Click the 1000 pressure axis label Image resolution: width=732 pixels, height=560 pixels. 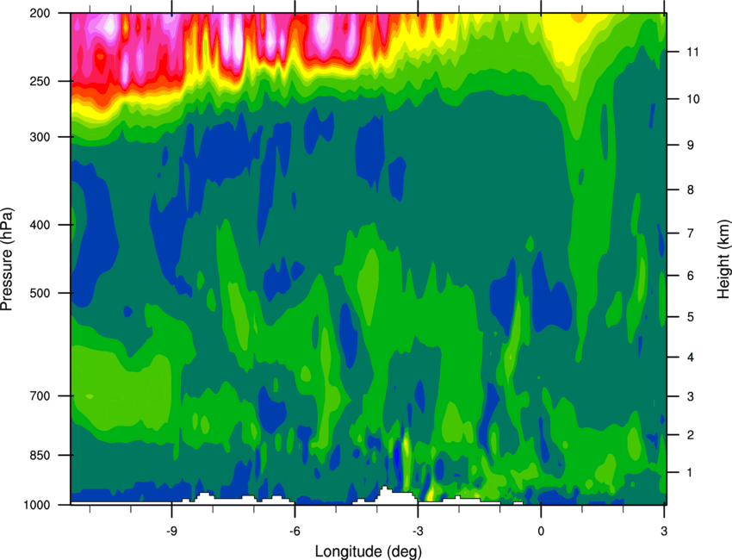click(36, 505)
